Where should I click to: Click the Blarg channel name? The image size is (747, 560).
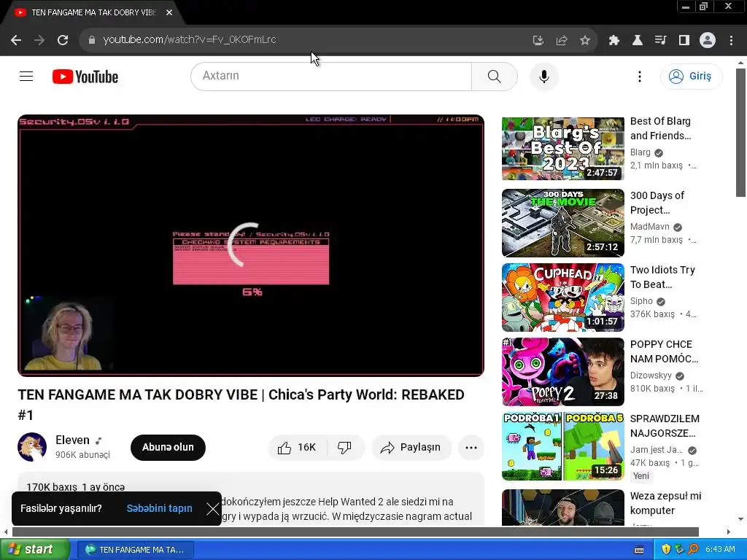pyautogui.click(x=640, y=152)
